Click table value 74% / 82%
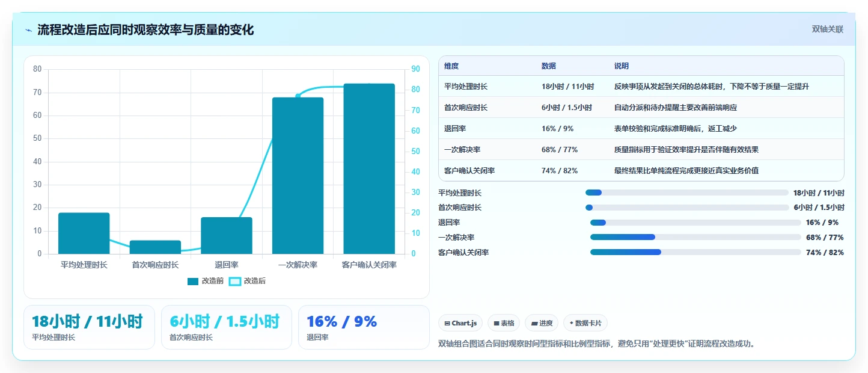868x373 pixels. [x=560, y=171]
